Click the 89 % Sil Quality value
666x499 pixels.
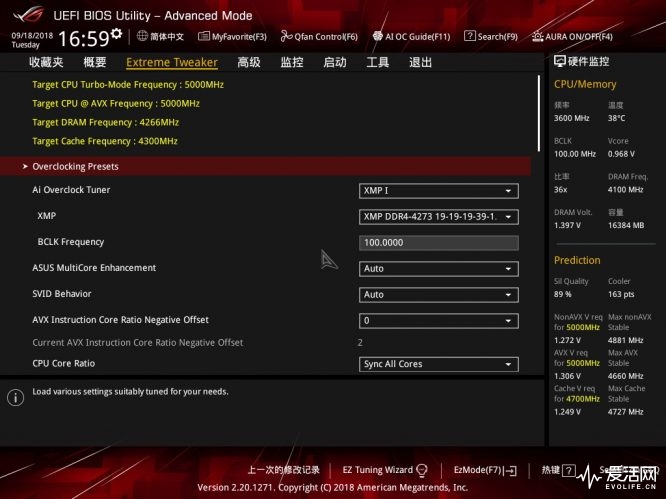point(562,294)
